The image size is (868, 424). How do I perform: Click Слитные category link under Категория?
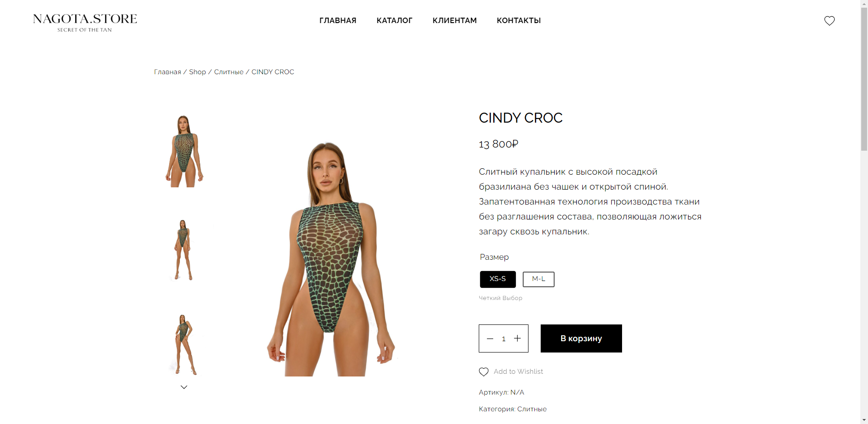click(532, 409)
